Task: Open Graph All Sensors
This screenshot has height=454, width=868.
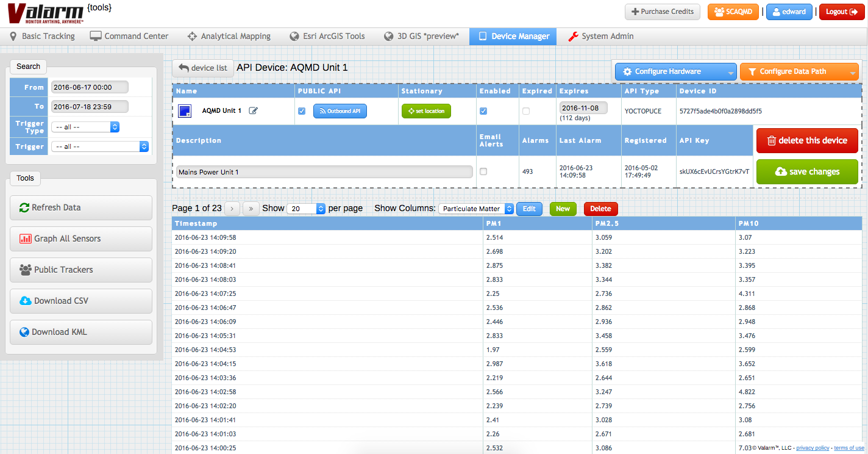Action: pos(81,239)
